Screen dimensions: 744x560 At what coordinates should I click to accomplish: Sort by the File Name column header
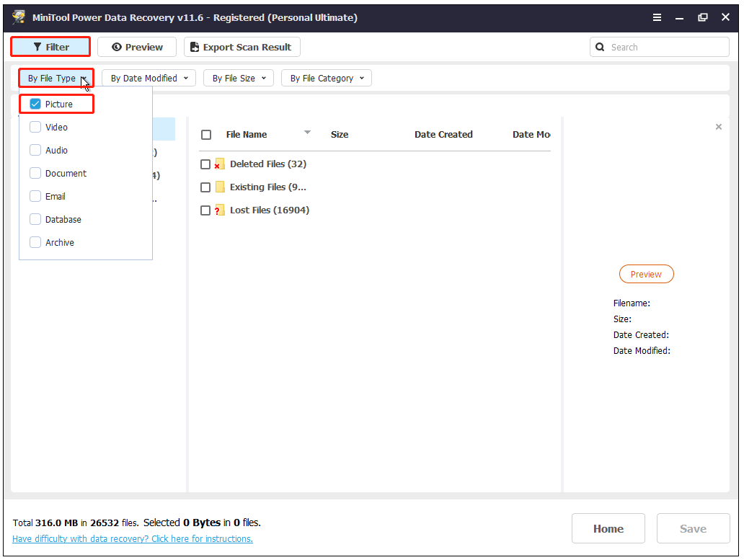(x=247, y=135)
